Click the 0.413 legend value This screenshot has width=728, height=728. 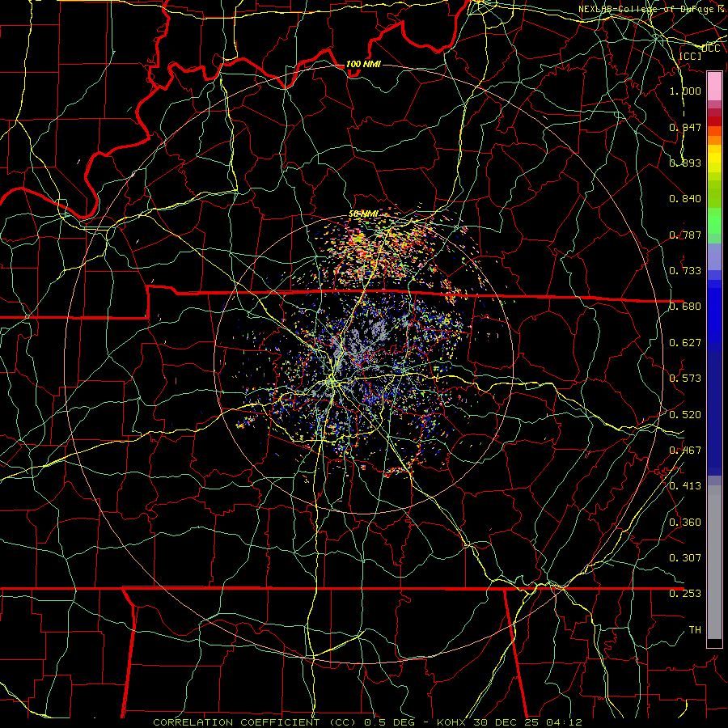coord(685,486)
